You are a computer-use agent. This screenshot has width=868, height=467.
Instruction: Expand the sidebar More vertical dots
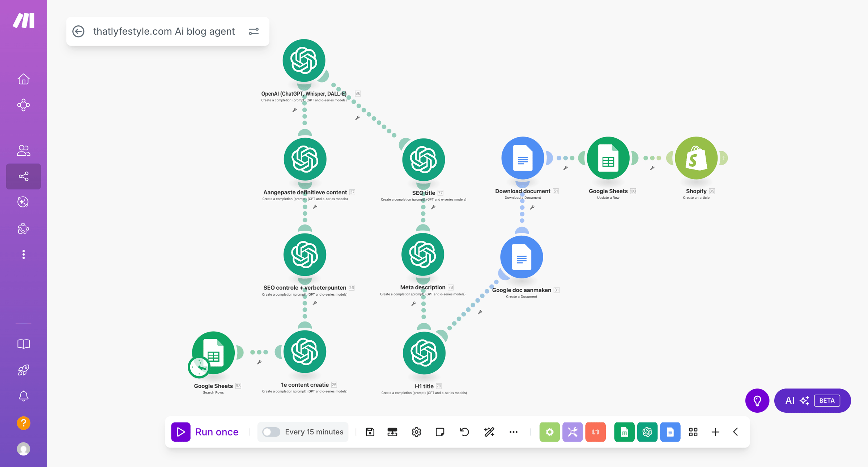pos(24,254)
